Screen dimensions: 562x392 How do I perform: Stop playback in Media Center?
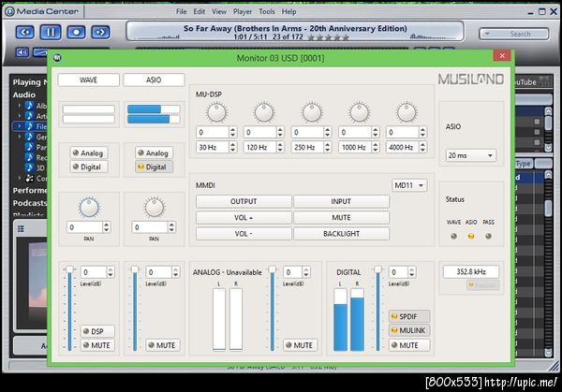pos(76,32)
